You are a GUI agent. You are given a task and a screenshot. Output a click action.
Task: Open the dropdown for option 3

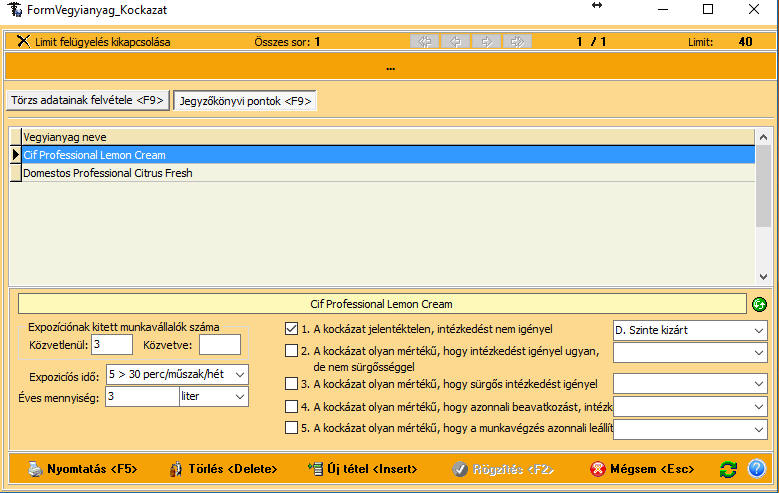click(x=758, y=384)
